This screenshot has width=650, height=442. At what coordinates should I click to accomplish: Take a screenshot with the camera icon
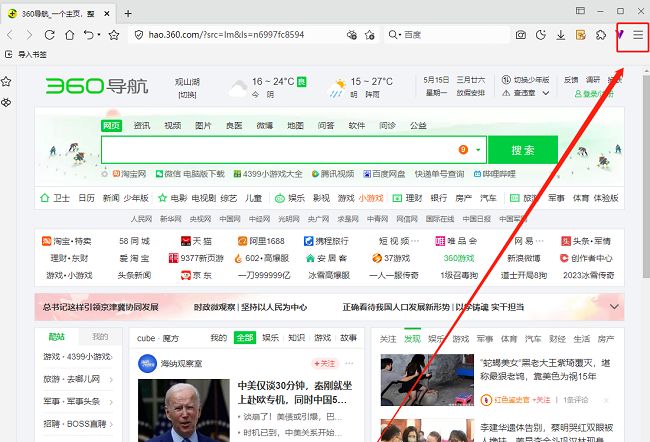[x=521, y=35]
